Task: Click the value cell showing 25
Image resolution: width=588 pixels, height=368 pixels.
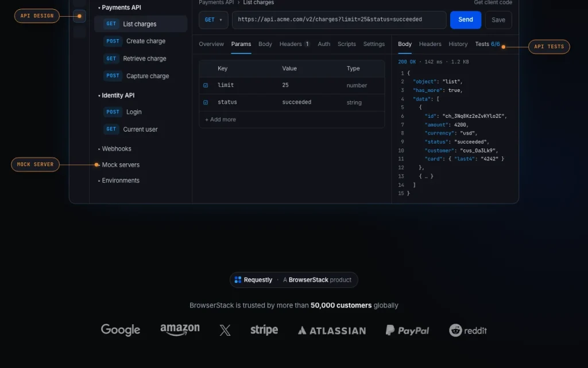Action: 285,85
